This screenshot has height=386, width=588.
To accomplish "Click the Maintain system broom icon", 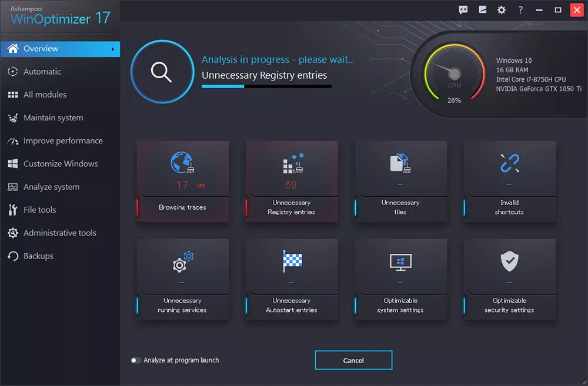I will pos(13,118).
